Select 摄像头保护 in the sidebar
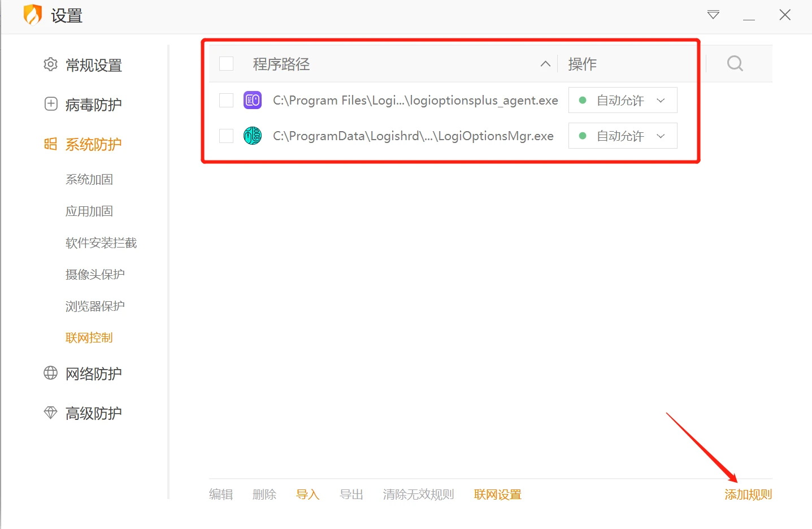Image resolution: width=812 pixels, height=529 pixels. (95, 274)
